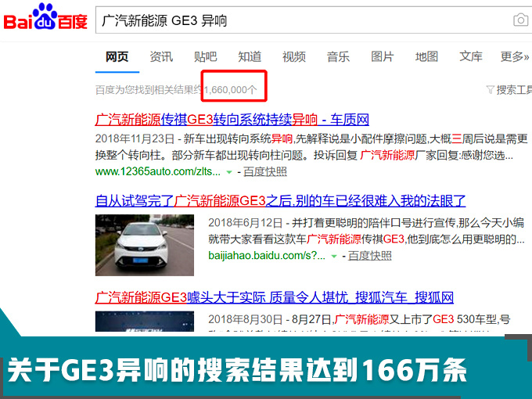Switch to the 文库 tab

471,56
